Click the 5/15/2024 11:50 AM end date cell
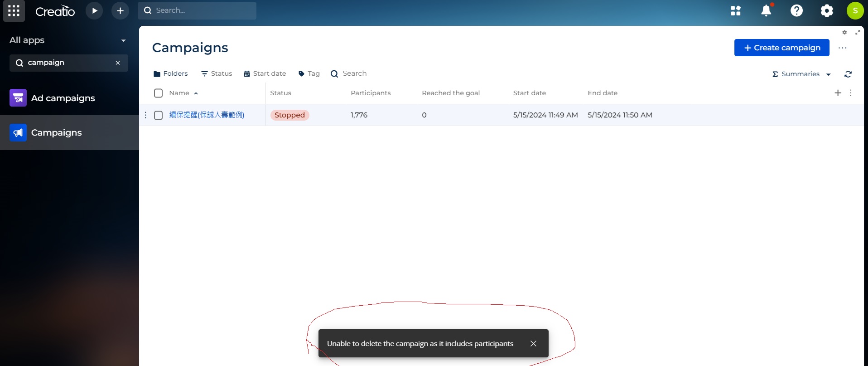The height and width of the screenshot is (366, 868). (620, 115)
